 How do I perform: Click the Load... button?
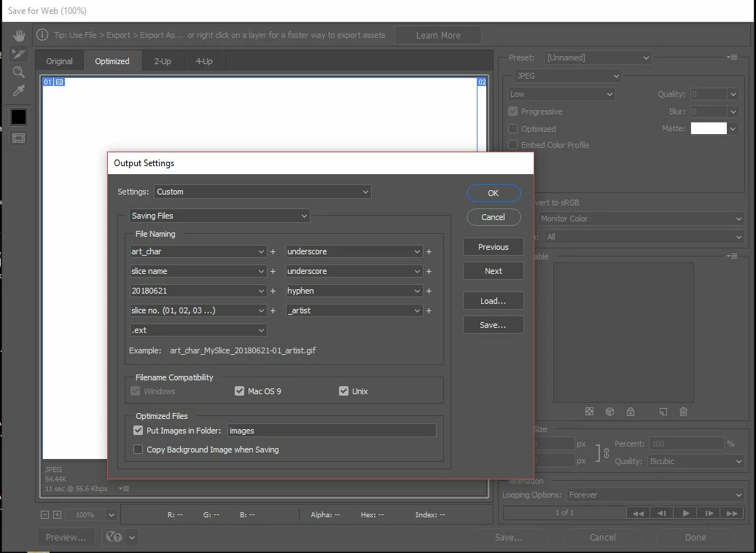click(494, 301)
